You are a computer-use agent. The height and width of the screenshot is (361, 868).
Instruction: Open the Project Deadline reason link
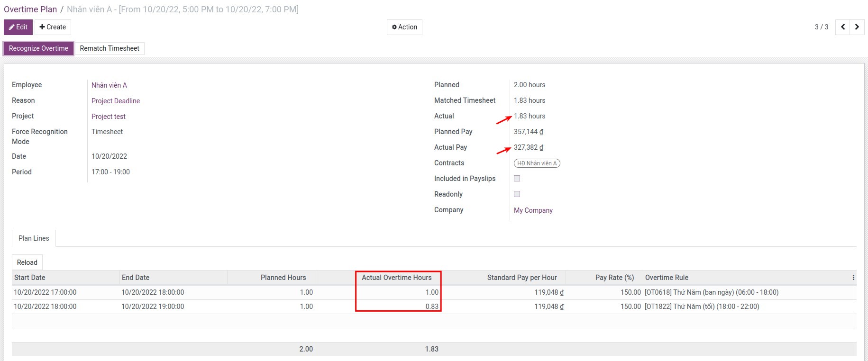click(x=116, y=101)
